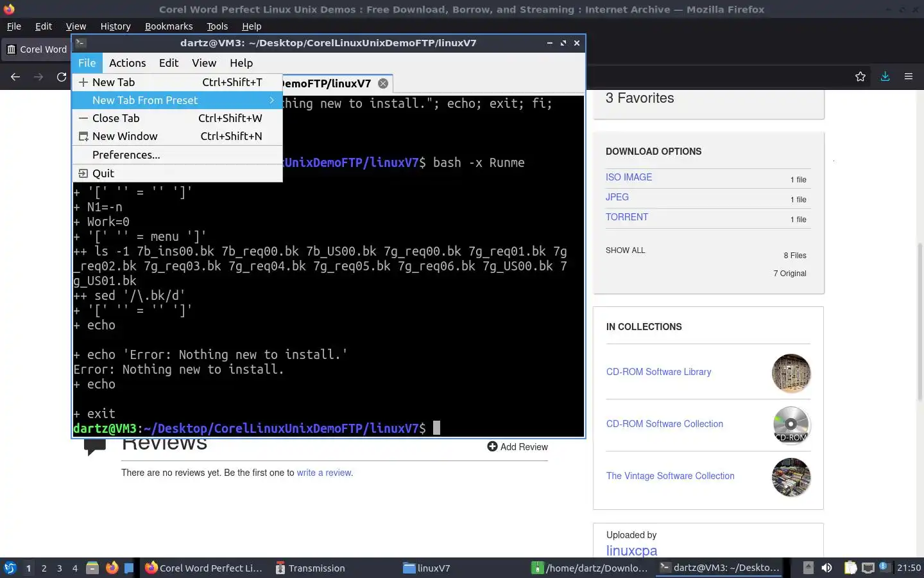Open network status tray icon

868,568
